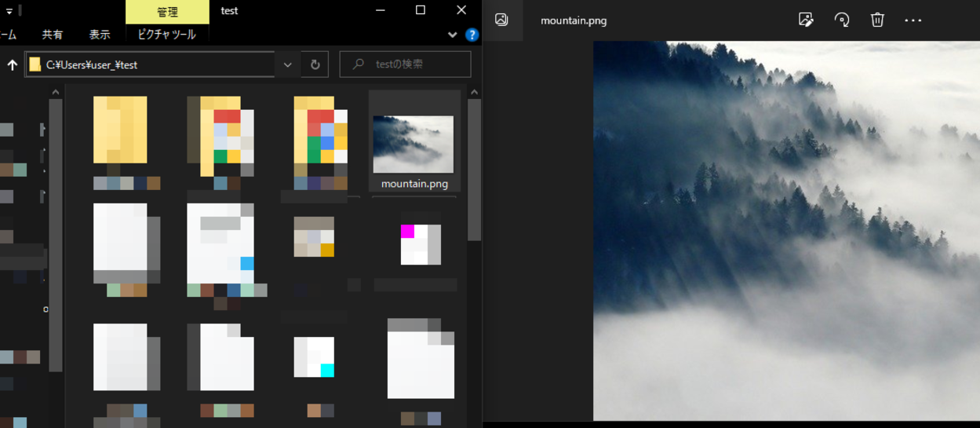The width and height of the screenshot is (980, 428).
Task: Delete the image with the trash icon
Action: [877, 20]
